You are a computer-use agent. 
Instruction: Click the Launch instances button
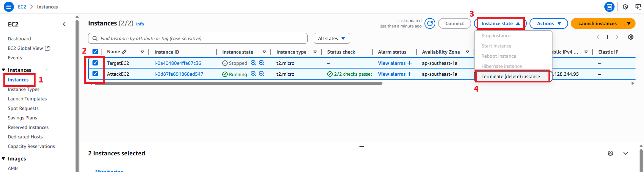click(x=597, y=23)
